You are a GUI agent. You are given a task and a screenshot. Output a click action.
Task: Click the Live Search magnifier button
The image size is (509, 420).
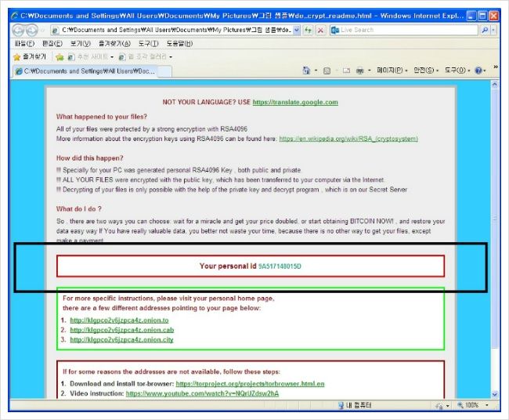click(x=485, y=31)
